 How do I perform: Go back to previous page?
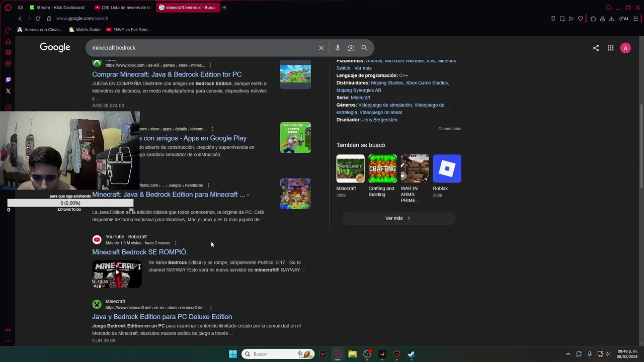(x=20, y=19)
